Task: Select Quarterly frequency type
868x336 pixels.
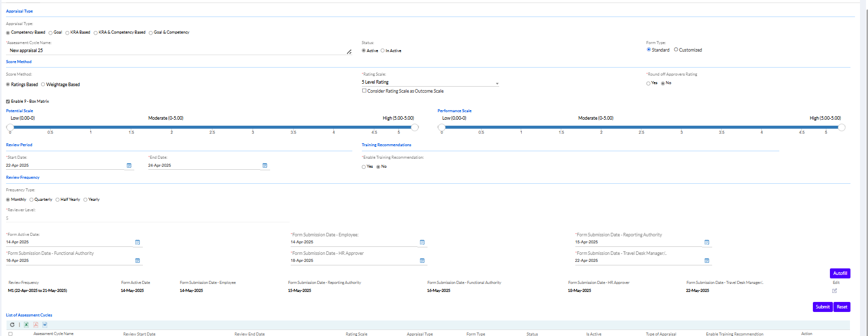Action: [32, 200]
